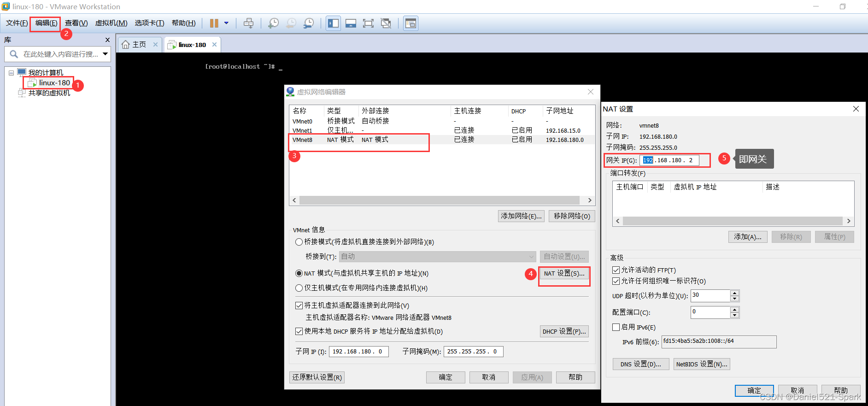Viewport: 868px width, 406px height.
Task: Click 确定 in virtual network editor
Action: [x=446, y=377]
